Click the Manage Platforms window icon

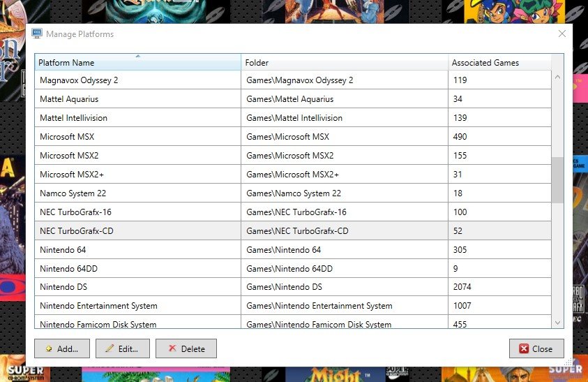[37, 34]
